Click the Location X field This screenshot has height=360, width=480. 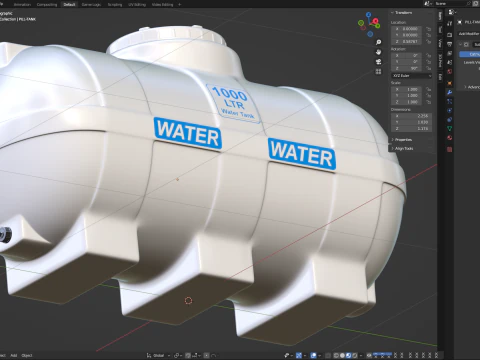pyautogui.click(x=407, y=29)
